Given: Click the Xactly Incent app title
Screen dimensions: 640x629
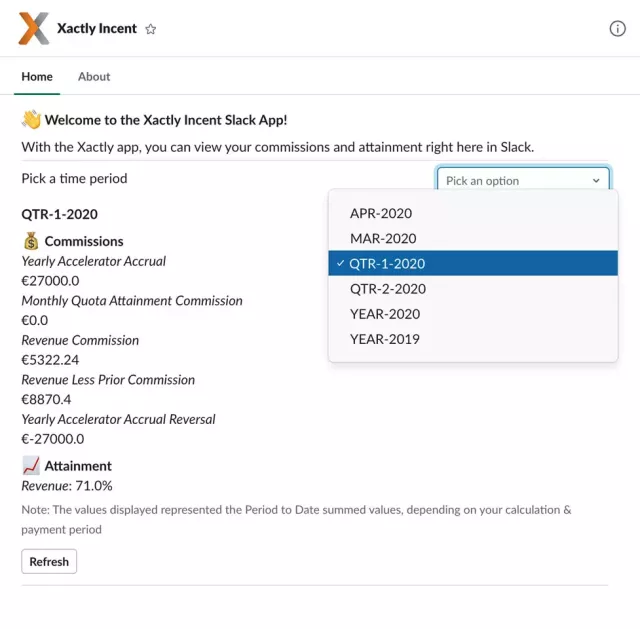Looking at the screenshot, I should [97, 29].
